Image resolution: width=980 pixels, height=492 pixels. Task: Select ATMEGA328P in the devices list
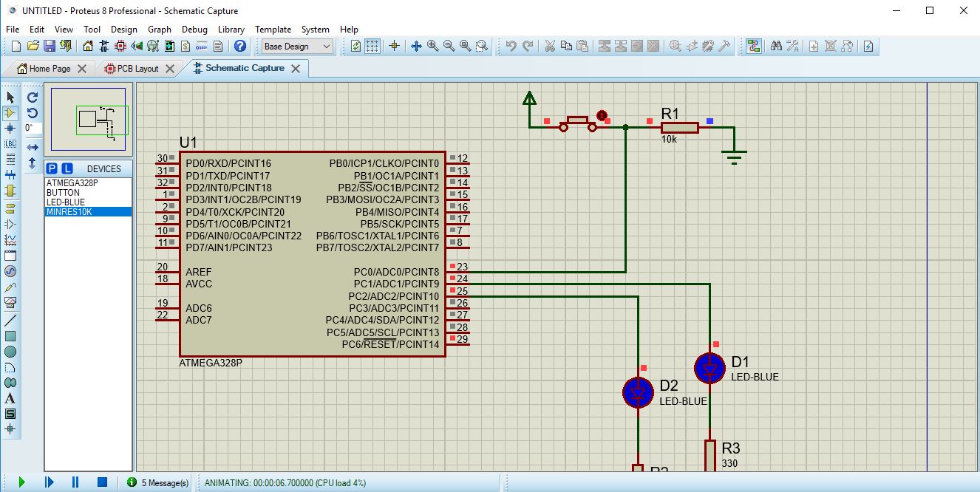72,182
